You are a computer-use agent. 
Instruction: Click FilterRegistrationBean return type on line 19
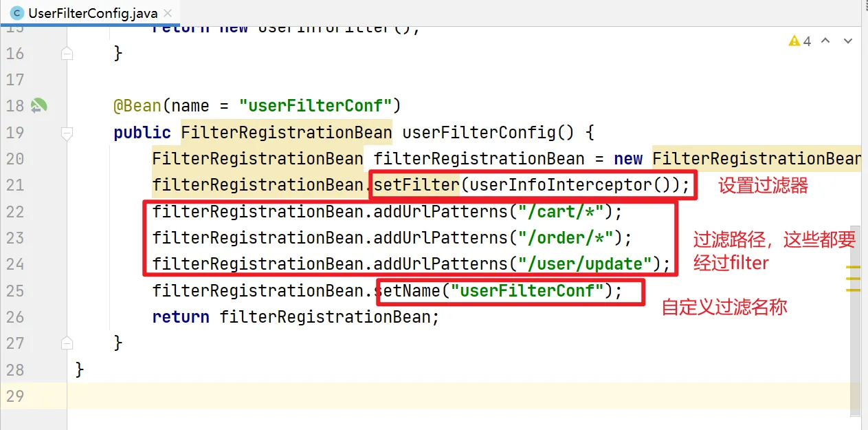287,132
